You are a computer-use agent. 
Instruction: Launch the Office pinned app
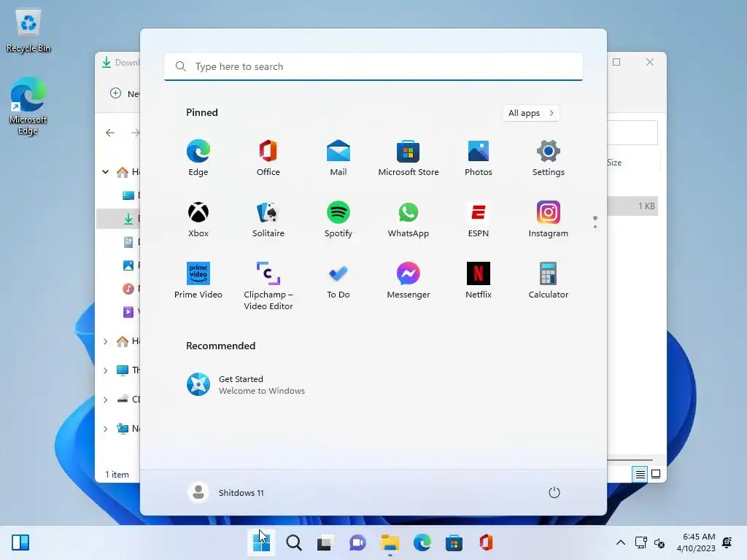[x=268, y=158]
